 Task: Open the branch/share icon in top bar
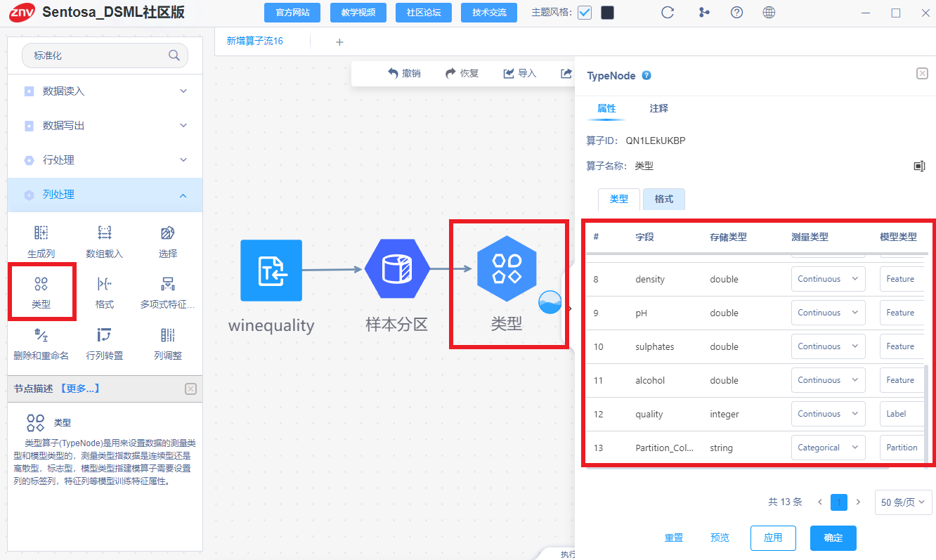click(703, 13)
